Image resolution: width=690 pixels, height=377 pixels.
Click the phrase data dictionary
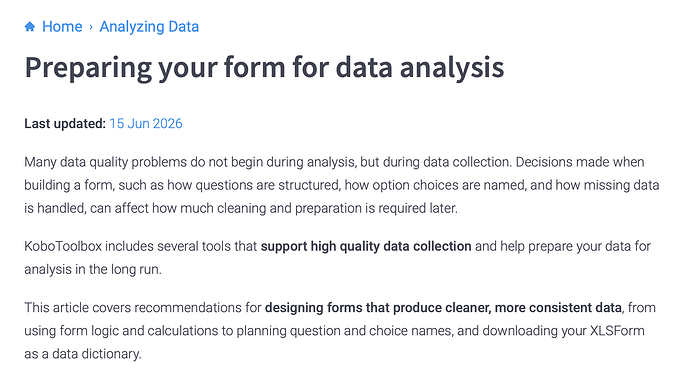[96, 354]
